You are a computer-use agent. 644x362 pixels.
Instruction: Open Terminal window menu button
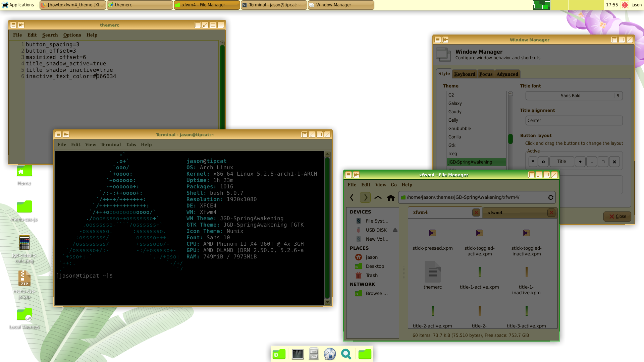58,134
